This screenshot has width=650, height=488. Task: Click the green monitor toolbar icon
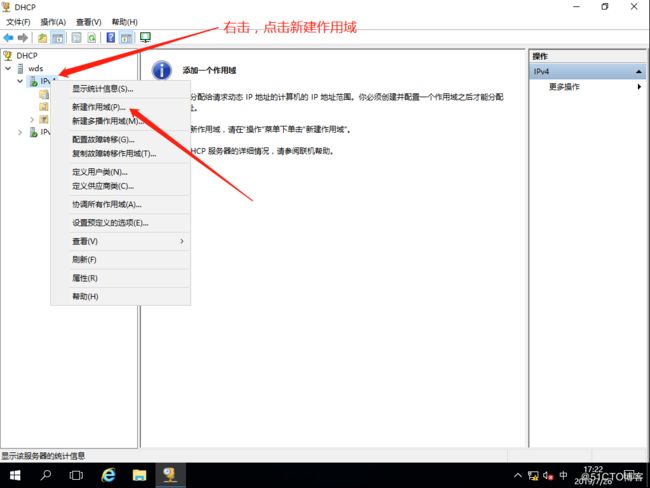click(x=145, y=38)
